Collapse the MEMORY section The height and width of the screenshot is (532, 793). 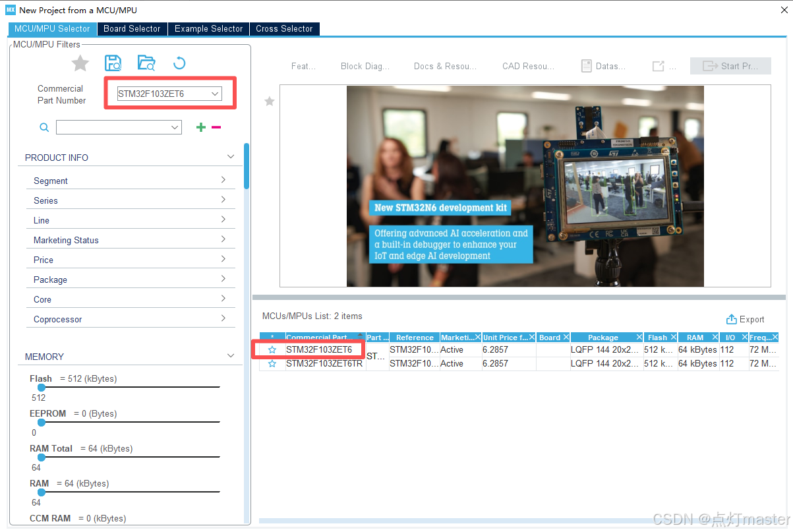[x=231, y=356]
